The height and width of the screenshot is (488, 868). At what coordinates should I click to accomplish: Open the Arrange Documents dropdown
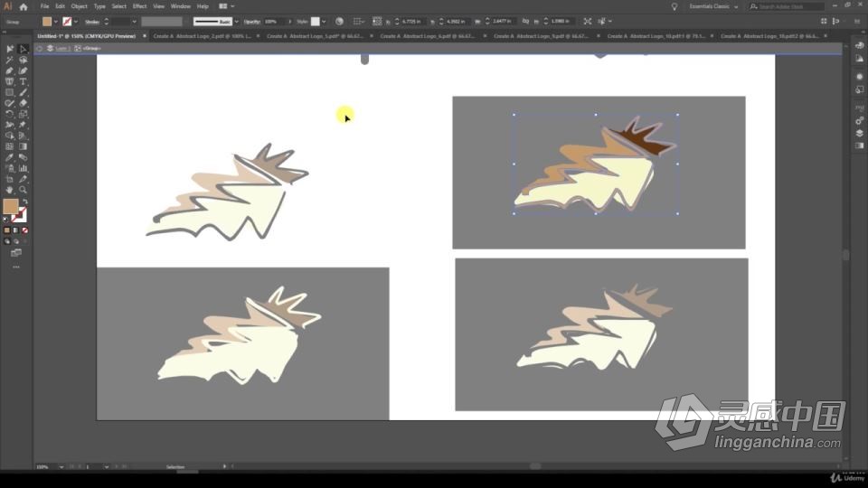[x=226, y=6]
